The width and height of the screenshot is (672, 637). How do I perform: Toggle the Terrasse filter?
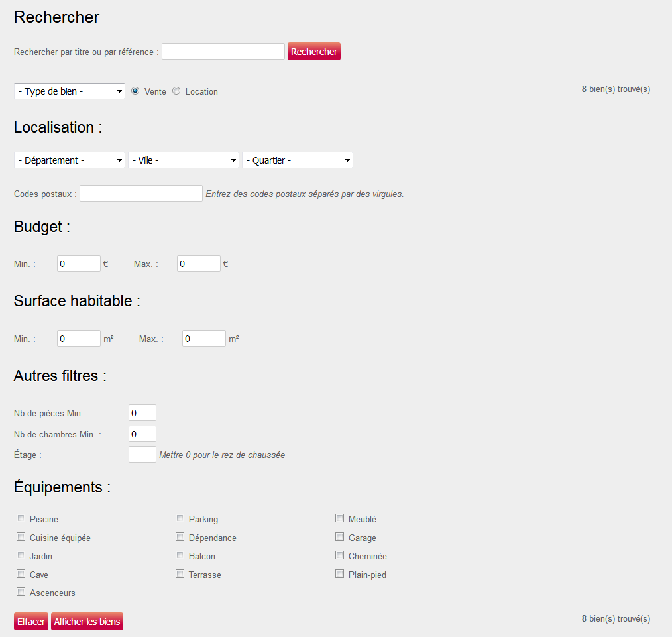(180, 573)
